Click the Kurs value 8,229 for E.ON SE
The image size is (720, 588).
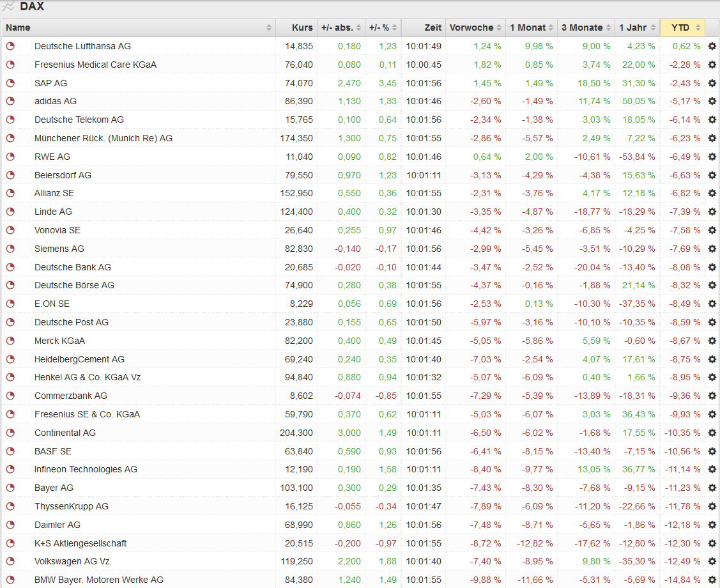[x=302, y=304]
